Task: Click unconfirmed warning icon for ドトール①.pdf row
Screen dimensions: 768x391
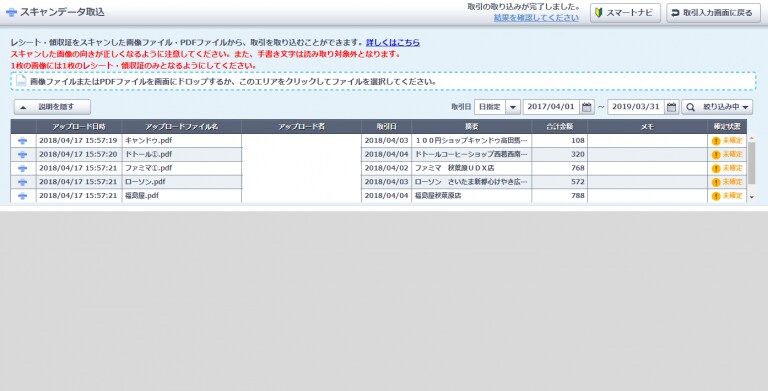Action: [x=716, y=154]
